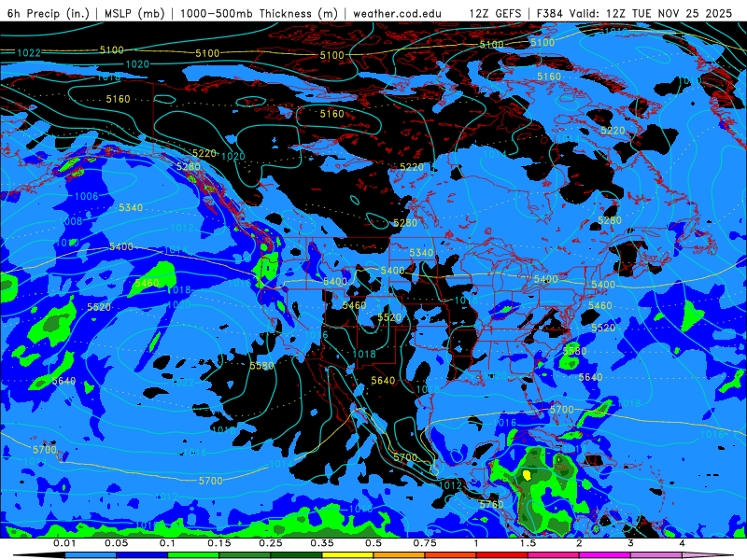Click the "F384 Valid: 12Z TUE NOV 25 2025" text
Viewport: 747px width, 560px height.
[x=635, y=13]
